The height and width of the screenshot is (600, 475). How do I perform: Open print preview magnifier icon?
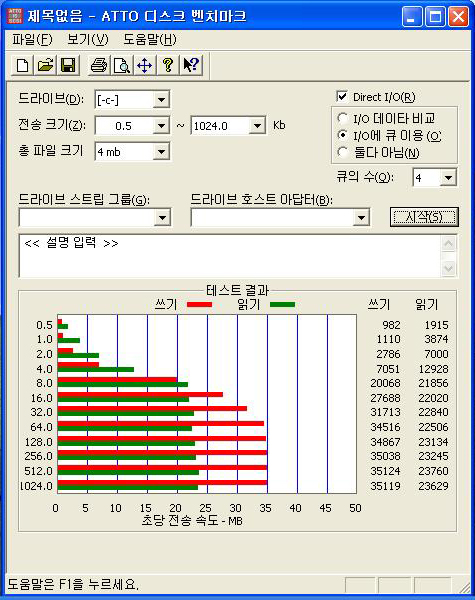point(122,65)
